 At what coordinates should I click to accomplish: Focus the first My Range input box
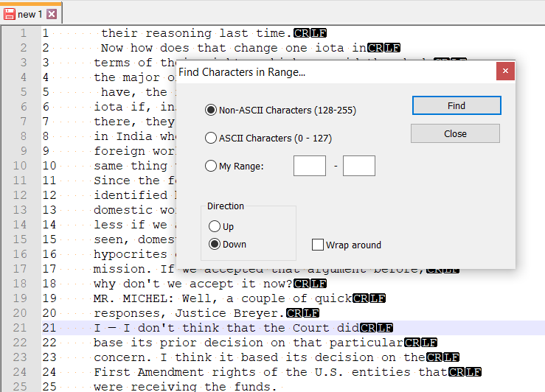pyautogui.click(x=309, y=166)
